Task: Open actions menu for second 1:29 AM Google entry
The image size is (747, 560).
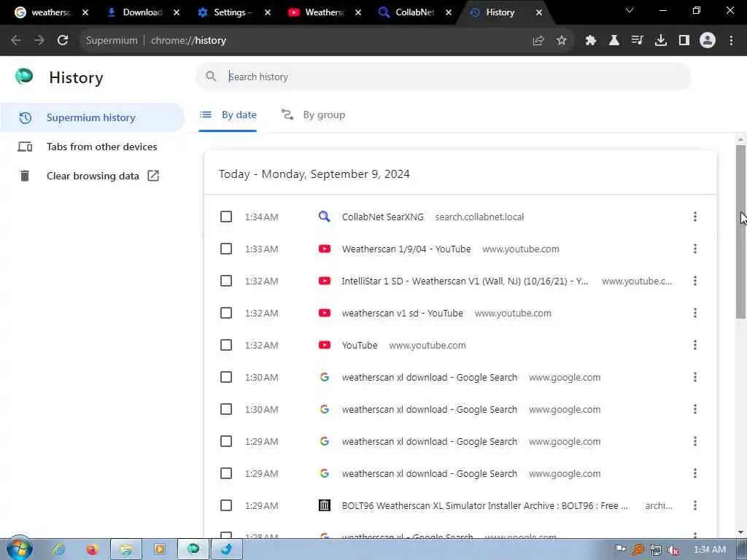Action: click(x=695, y=473)
